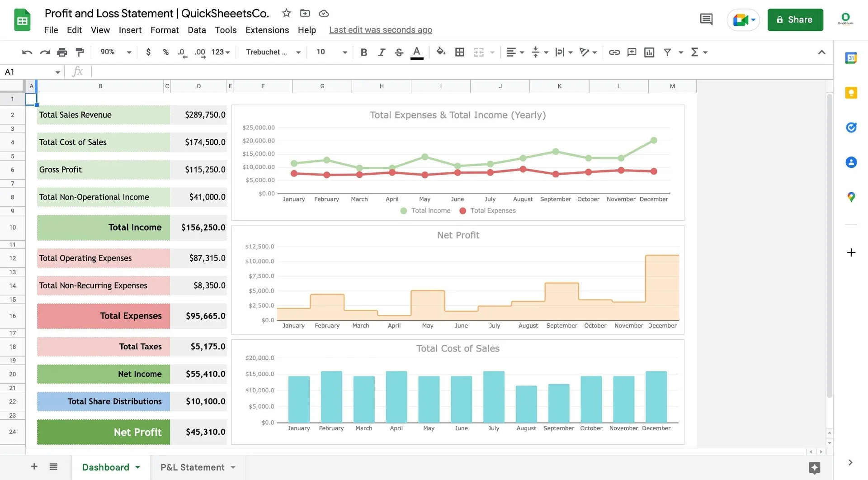This screenshot has width=868, height=480.
Task: Click the Undo icon
Action: click(x=27, y=52)
